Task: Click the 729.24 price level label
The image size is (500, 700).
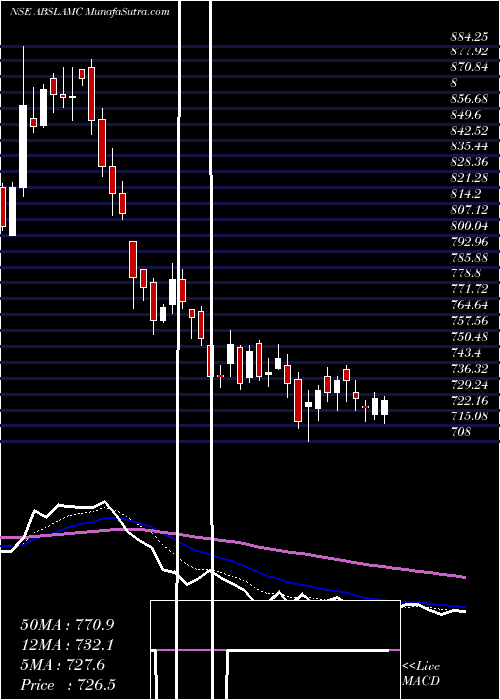Action: tap(469, 383)
